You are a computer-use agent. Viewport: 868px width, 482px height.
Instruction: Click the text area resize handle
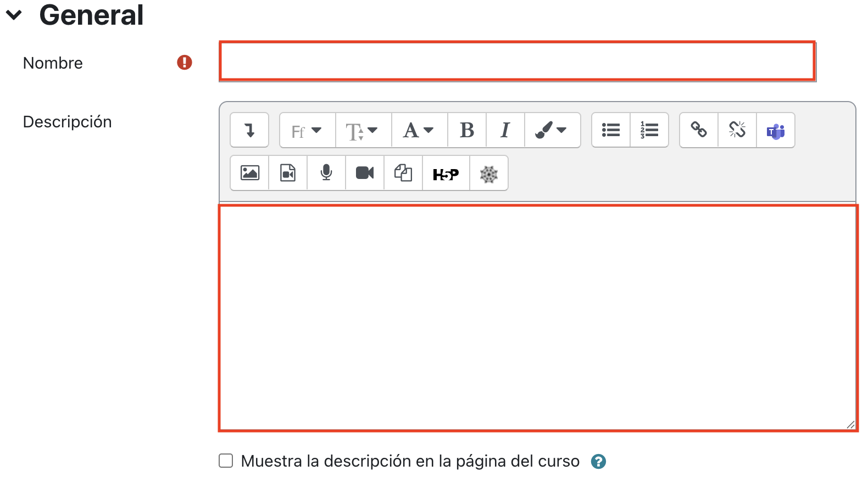point(850,424)
